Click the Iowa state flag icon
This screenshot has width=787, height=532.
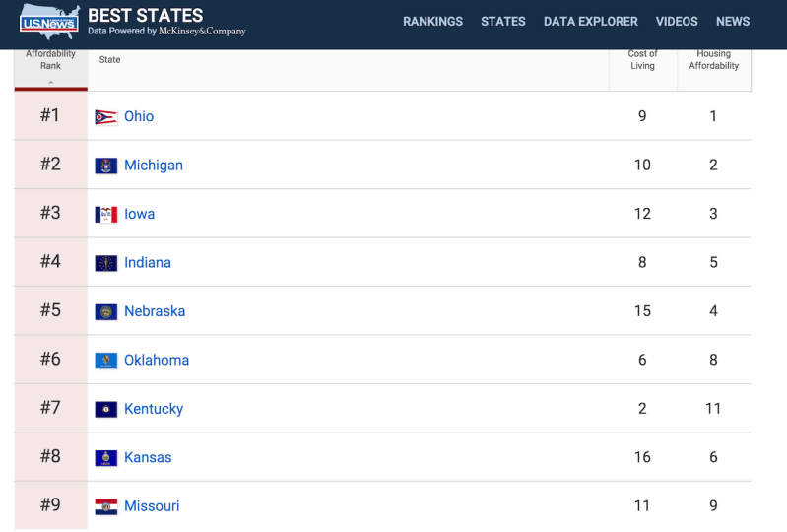pyautogui.click(x=106, y=215)
